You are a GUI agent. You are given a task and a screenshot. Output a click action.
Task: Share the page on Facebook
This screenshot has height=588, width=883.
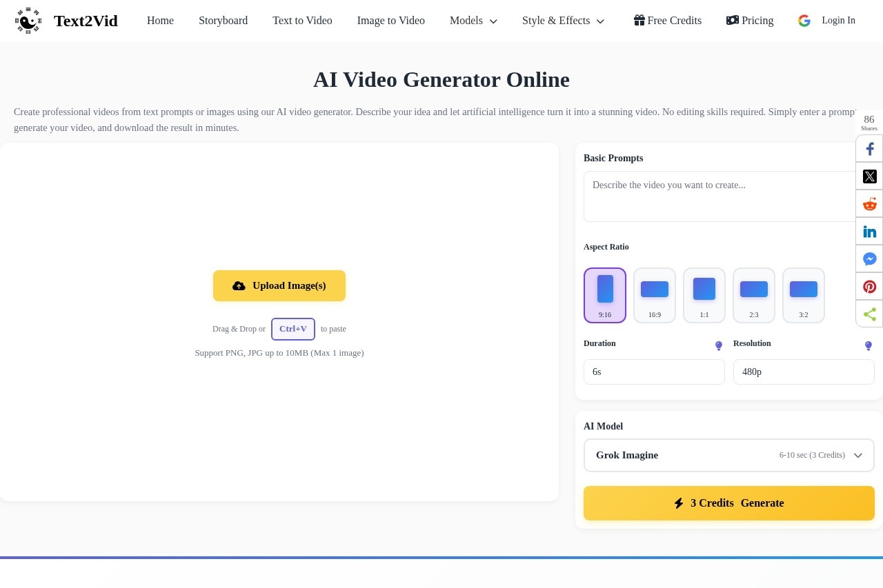click(x=870, y=149)
